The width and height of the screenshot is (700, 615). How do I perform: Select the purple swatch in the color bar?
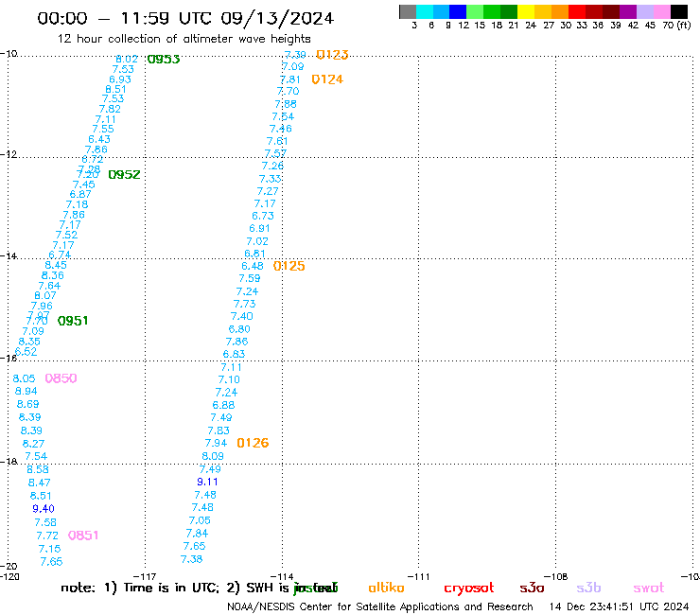(628, 11)
